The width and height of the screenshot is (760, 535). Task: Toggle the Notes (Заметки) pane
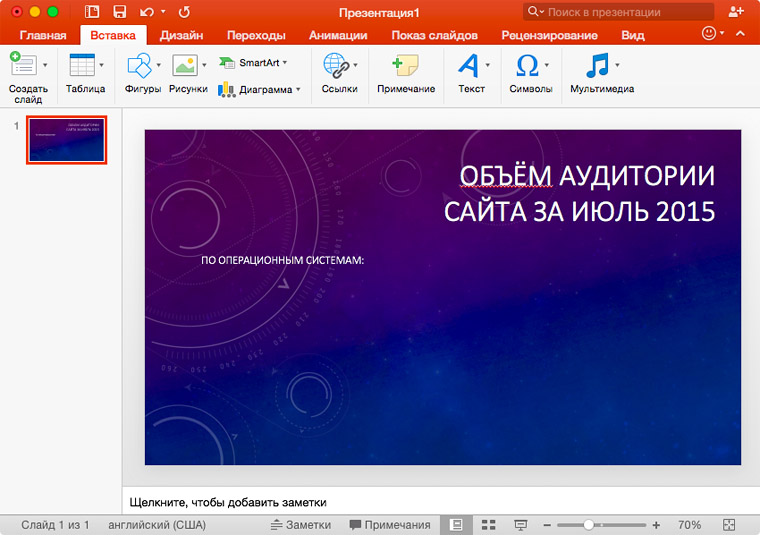tap(300, 525)
